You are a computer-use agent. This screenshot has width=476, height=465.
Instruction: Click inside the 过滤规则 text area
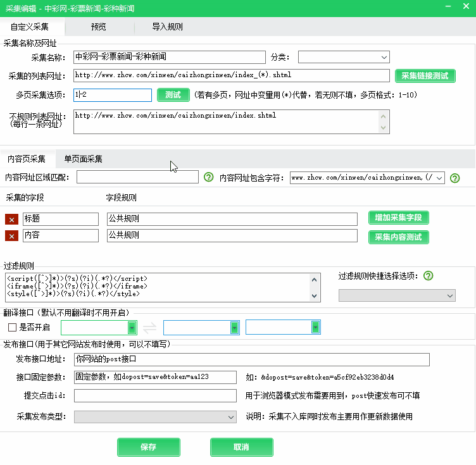[x=157, y=287]
